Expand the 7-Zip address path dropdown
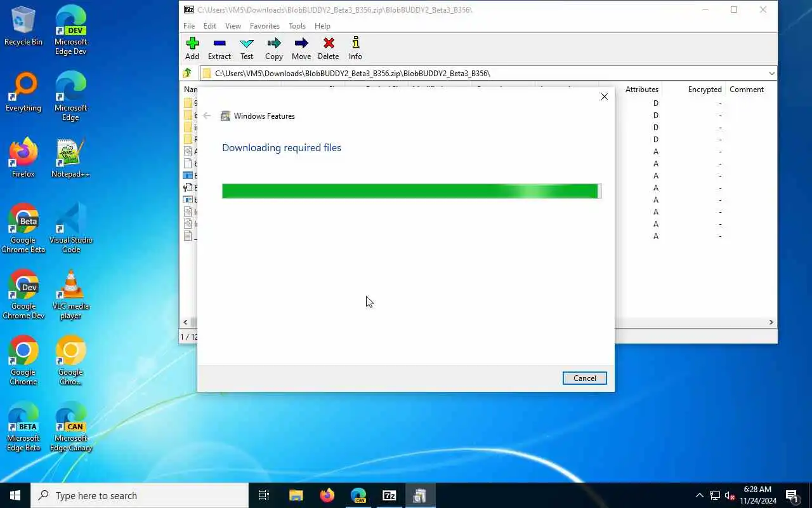 pyautogui.click(x=771, y=74)
